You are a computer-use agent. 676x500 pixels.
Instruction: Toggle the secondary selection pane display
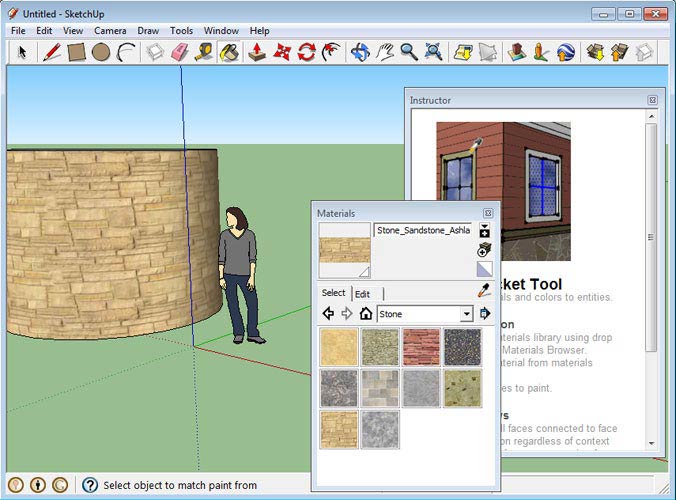485,231
